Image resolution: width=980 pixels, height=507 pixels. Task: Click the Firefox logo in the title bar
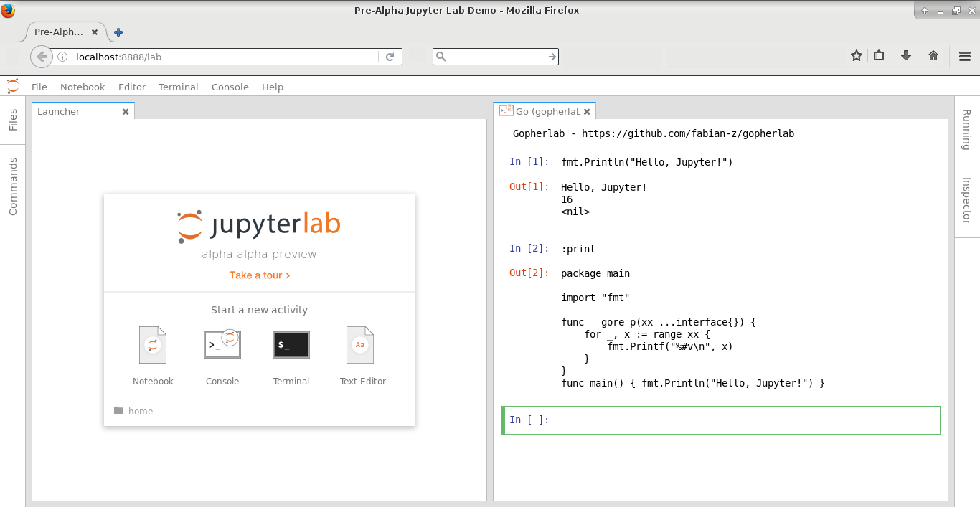(x=9, y=10)
